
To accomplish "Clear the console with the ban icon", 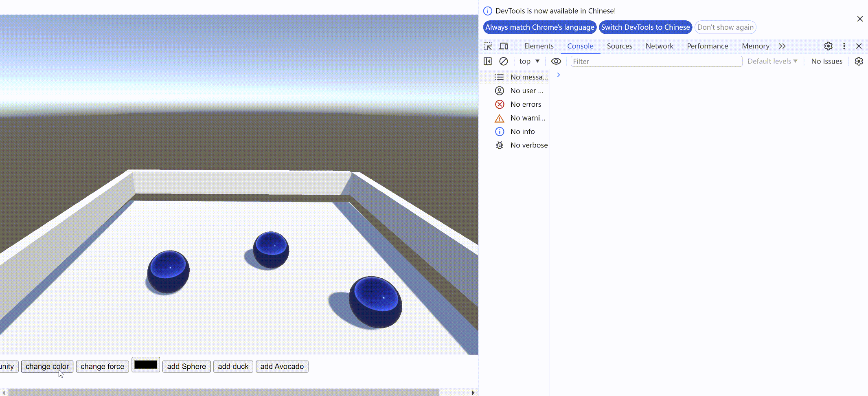I will [x=504, y=61].
